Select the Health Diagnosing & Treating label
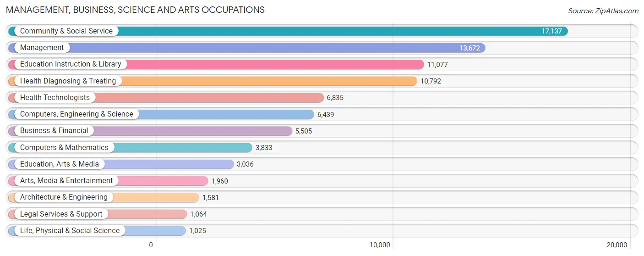 point(68,81)
